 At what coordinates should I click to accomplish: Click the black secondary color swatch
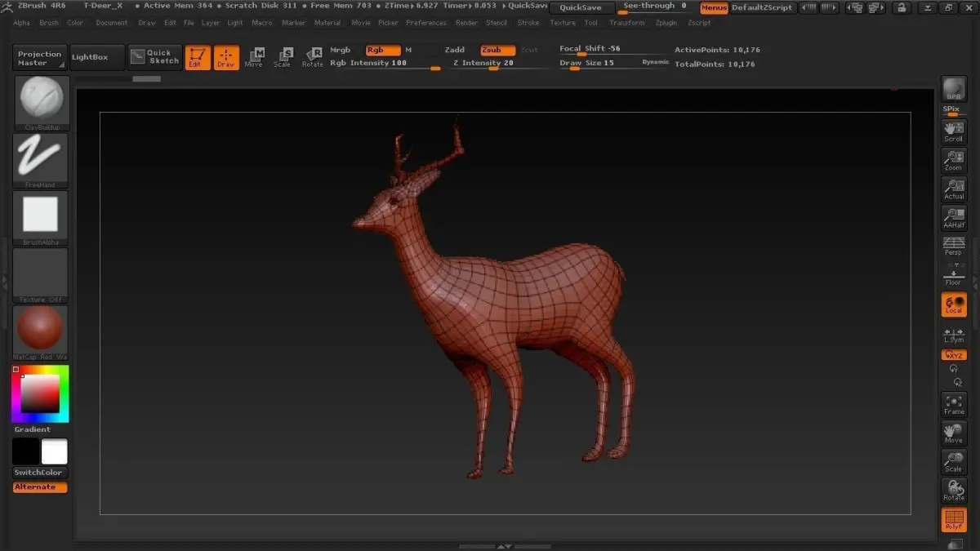coord(26,451)
